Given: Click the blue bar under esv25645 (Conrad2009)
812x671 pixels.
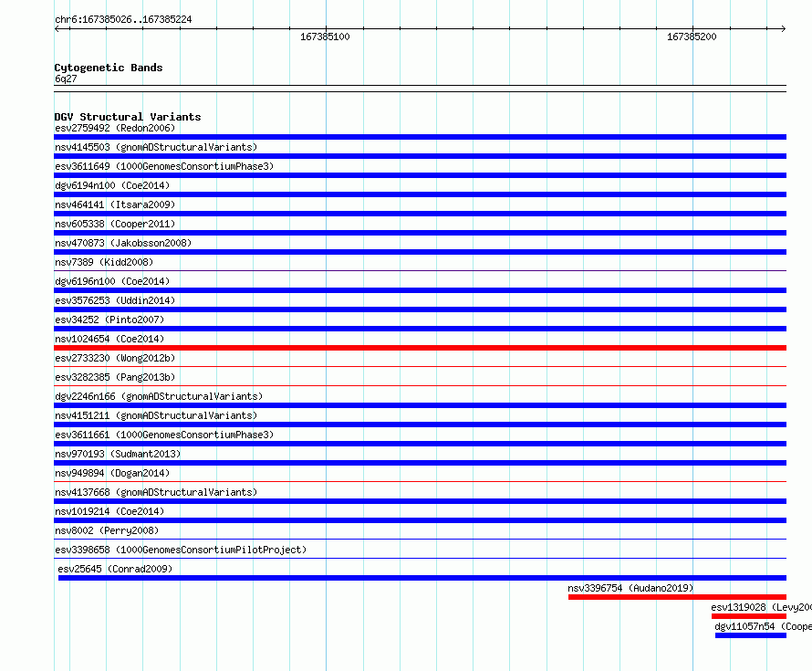Looking at the screenshot, I should 422,578.
